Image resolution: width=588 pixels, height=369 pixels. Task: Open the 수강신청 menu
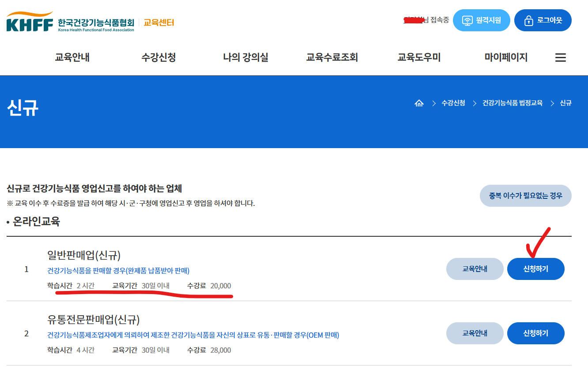coord(159,57)
